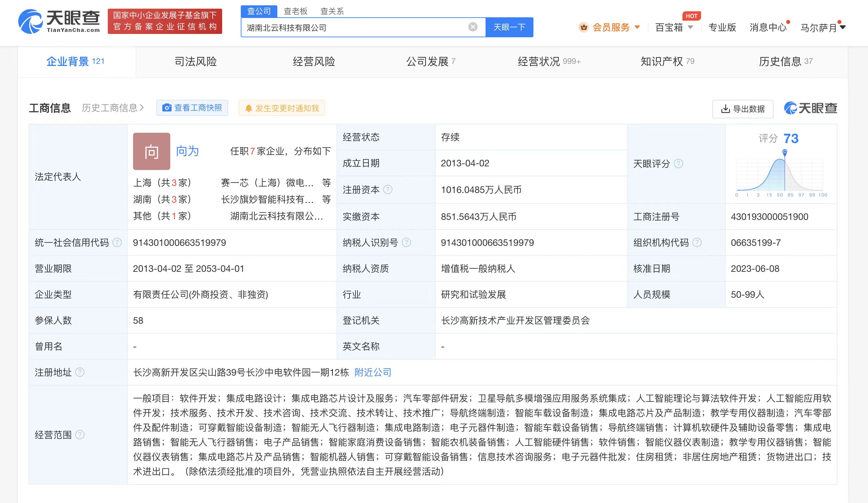This screenshot has height=503, width=868.
Task: Click the company name search input field
Action: (x=355, y=28)
